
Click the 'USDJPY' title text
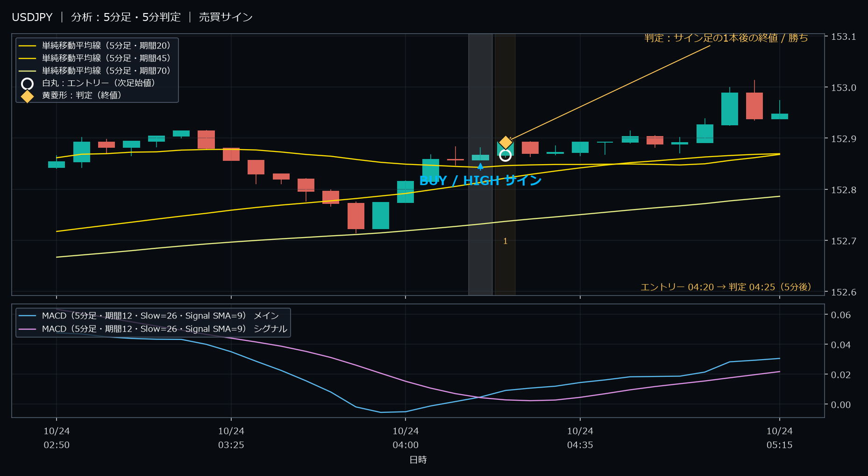tap(32, 17)
